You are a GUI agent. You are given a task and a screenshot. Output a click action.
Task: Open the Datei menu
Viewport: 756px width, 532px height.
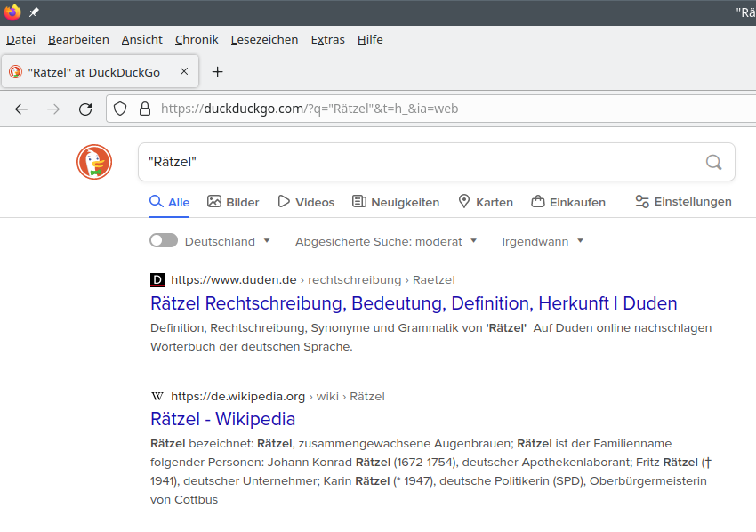(x=20, y=39)
